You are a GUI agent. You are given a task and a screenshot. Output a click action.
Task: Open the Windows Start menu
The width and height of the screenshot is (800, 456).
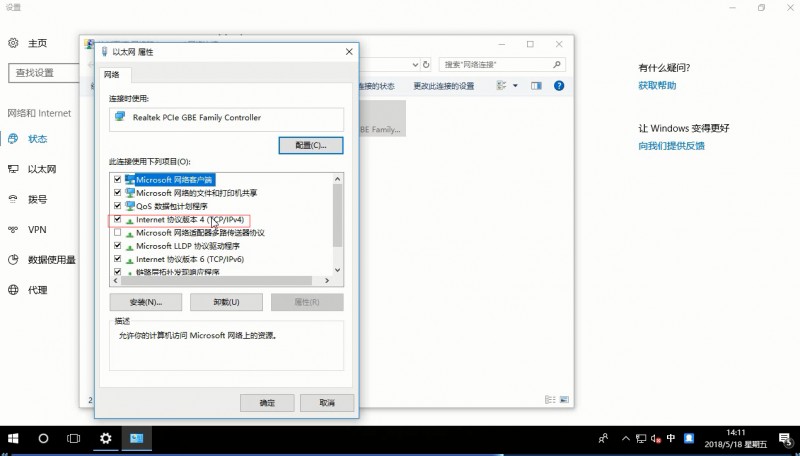click(x=13, y=438)
